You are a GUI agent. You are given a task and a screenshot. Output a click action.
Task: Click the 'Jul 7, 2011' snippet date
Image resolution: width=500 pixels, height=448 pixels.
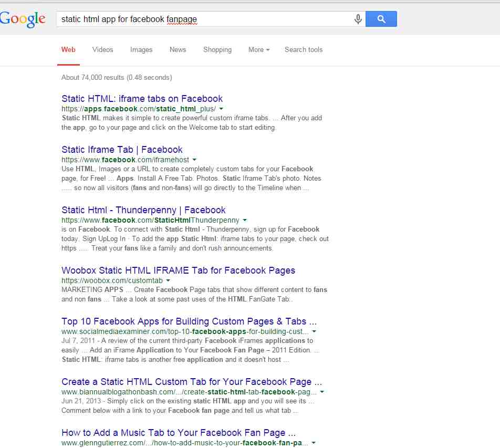pos(78,340)
